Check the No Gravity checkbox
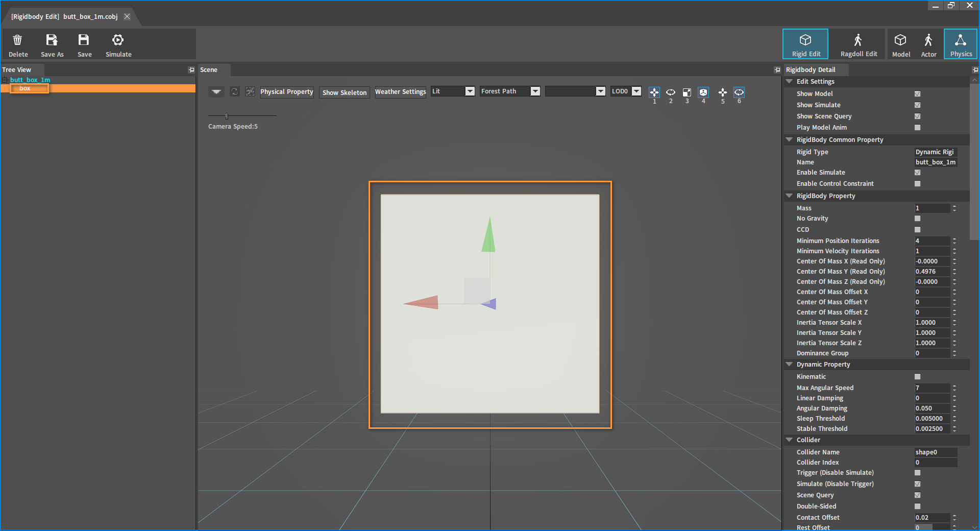Screen dimensions: 980x531 [x=917, y=219]
